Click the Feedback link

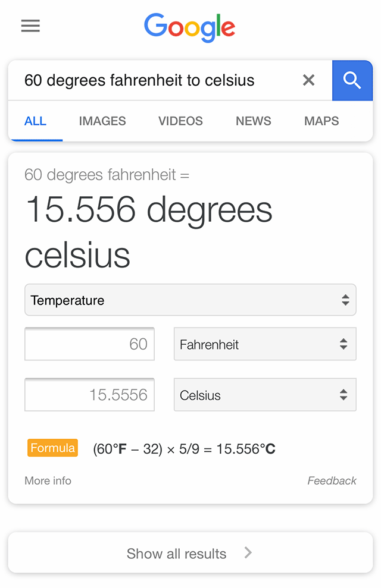[332, 481]
